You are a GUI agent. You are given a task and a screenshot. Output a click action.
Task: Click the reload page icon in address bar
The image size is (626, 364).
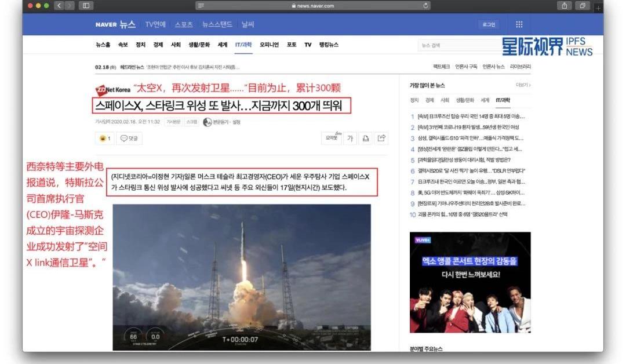coord(427,6)
